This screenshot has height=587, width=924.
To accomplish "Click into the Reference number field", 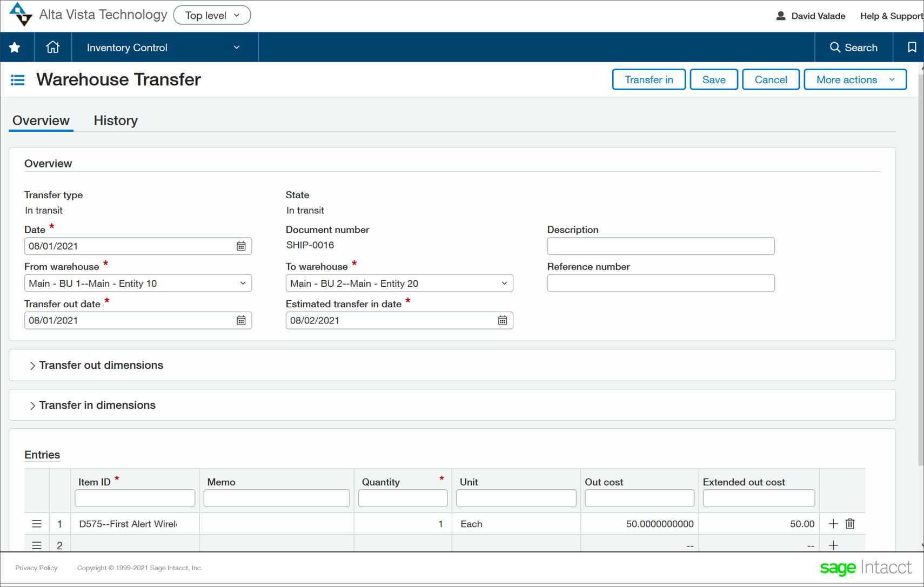I will 661,284.
